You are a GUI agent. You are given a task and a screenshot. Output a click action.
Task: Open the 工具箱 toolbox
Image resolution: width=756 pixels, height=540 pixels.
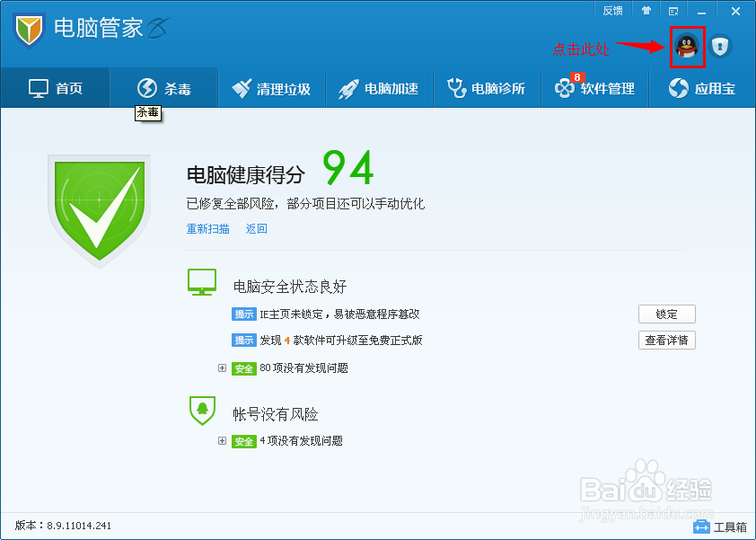pos(720,527)
